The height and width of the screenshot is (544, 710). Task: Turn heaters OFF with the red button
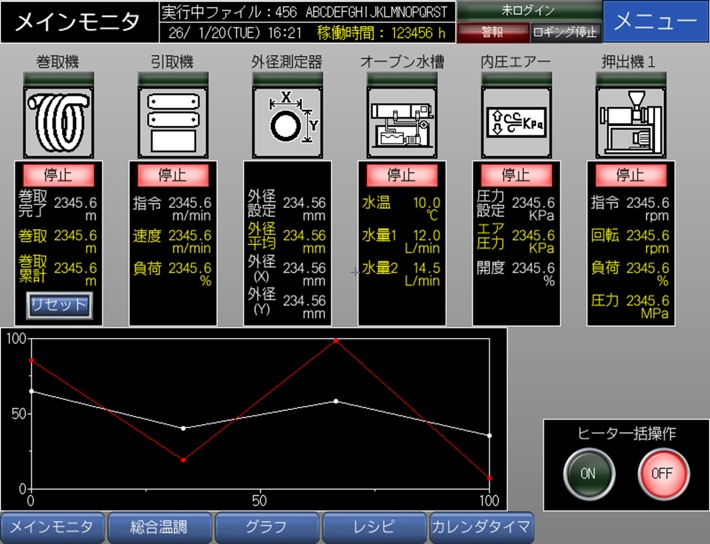pyautogui.click(x=663, y=474)
